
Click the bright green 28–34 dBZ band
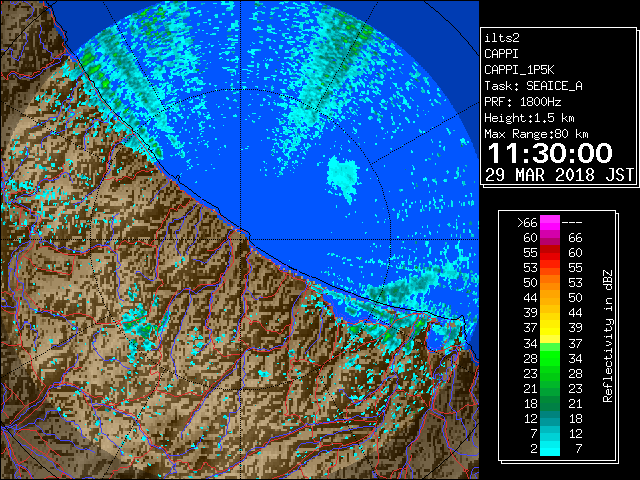550,358
